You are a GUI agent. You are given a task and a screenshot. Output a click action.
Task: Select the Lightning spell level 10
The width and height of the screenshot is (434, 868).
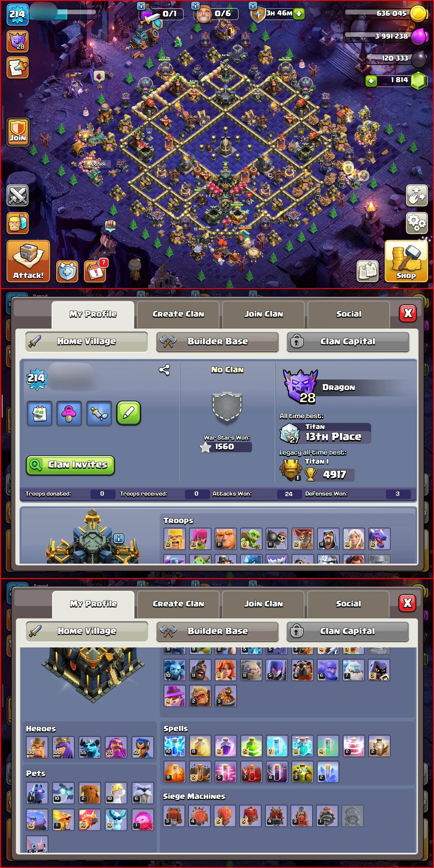click(x=175, y=746)
